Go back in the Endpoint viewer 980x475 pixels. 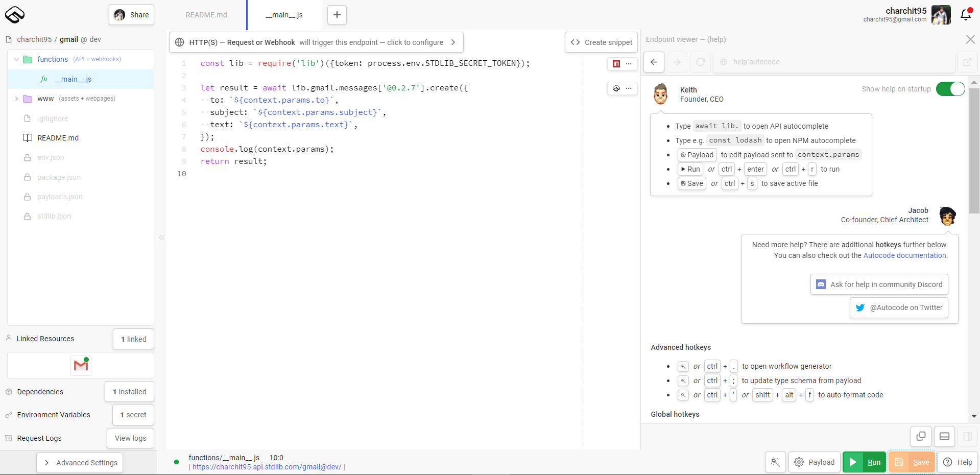pyautogui.click(x=654, y=62)
